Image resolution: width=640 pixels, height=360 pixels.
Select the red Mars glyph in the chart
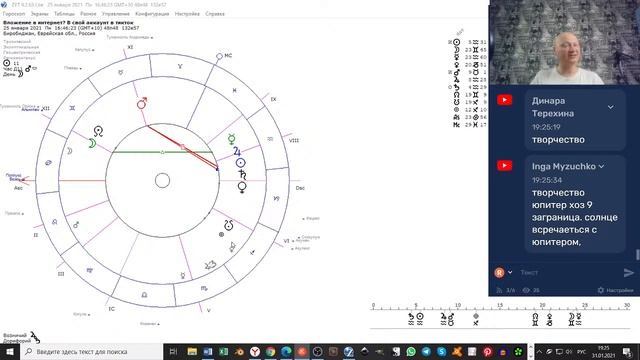click(x=142, y=103)
